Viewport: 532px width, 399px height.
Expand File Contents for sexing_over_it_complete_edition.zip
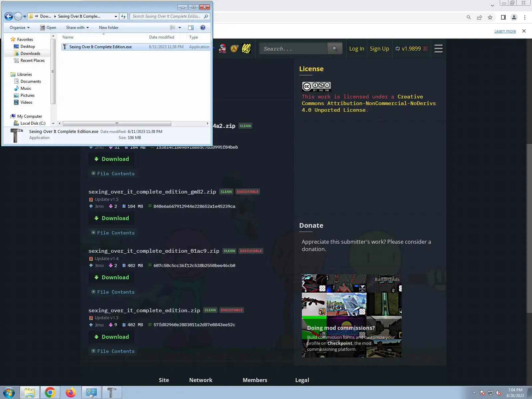[x=113, y=351]
